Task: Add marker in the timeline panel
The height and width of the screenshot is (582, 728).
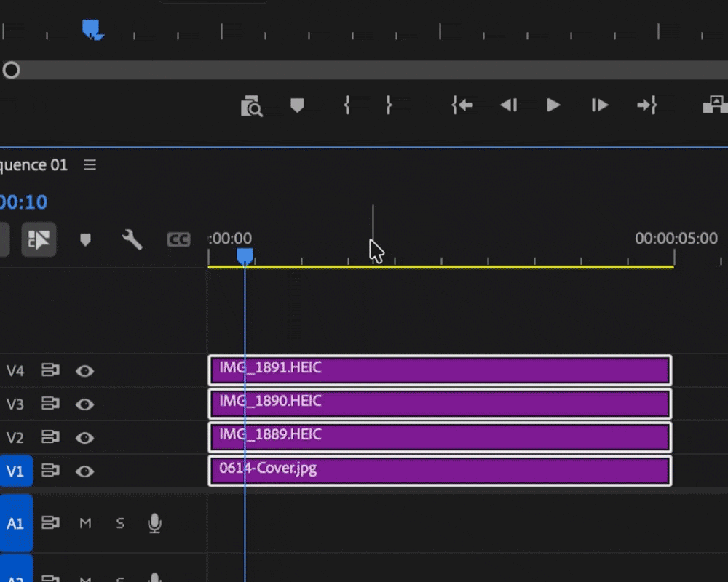Action: (85, 240)
